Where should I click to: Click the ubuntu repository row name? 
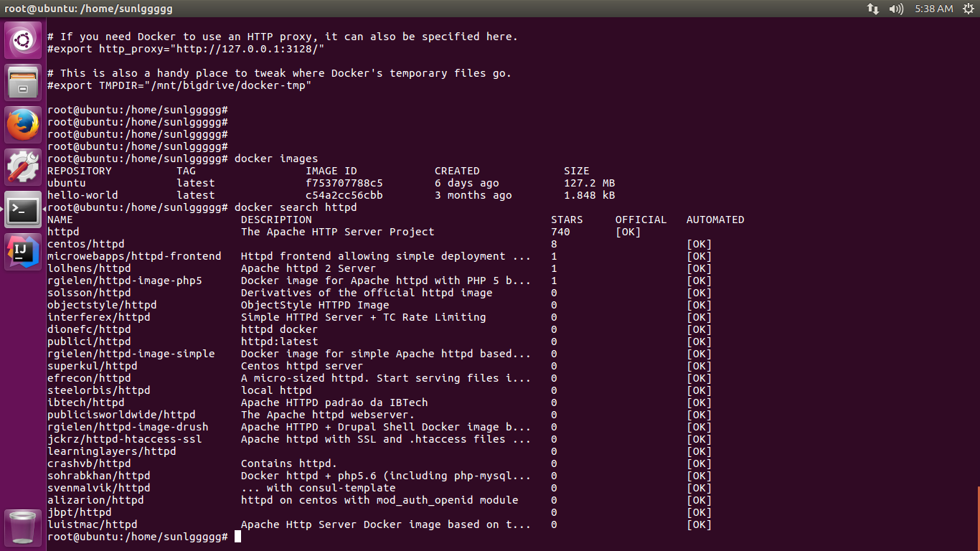[67, 183]
